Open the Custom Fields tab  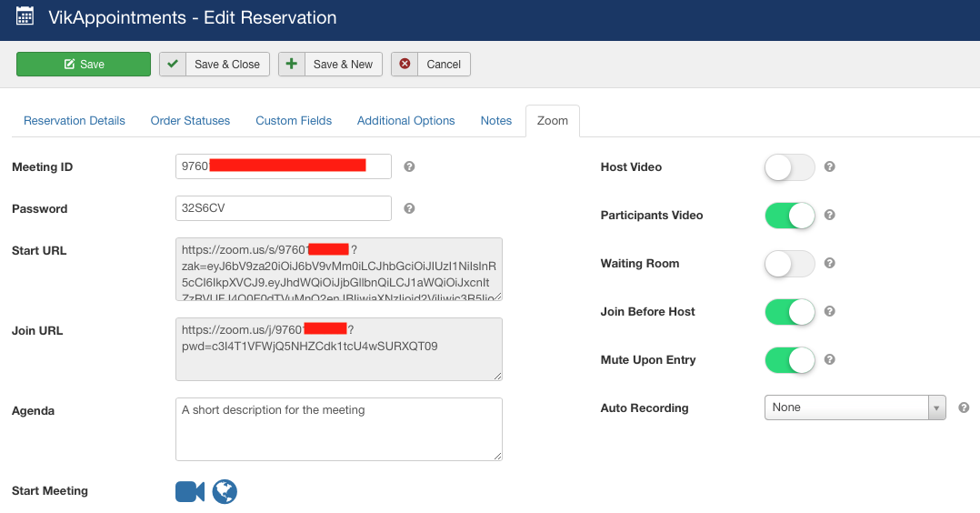point(294,121)
